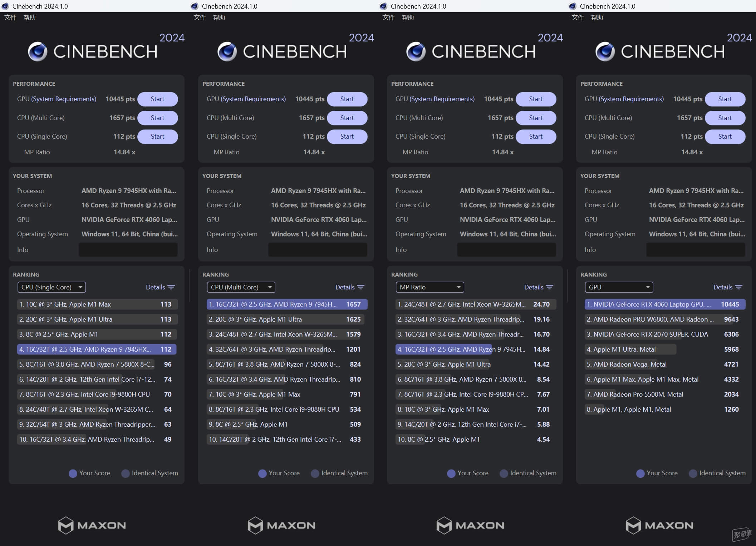Screen dimensions: 756x546
Task: Click Details link in the MP Ratio ranking window
Action: [534, 287]
